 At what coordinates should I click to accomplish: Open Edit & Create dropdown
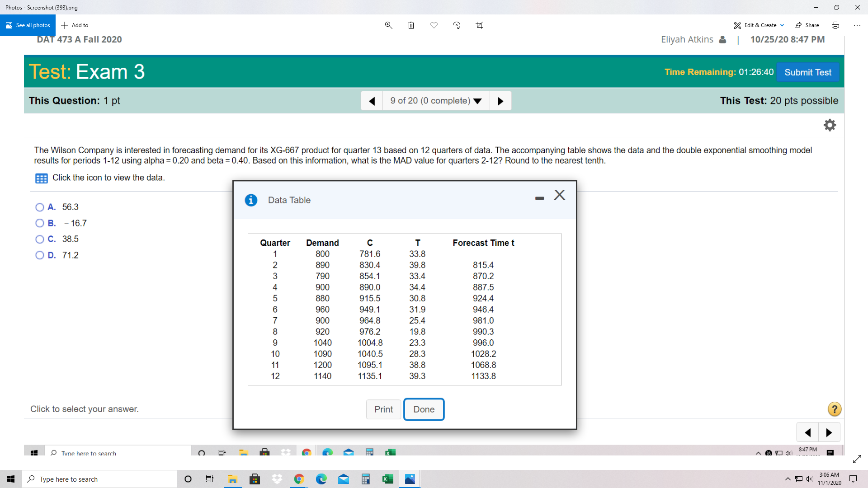point(759,25)
